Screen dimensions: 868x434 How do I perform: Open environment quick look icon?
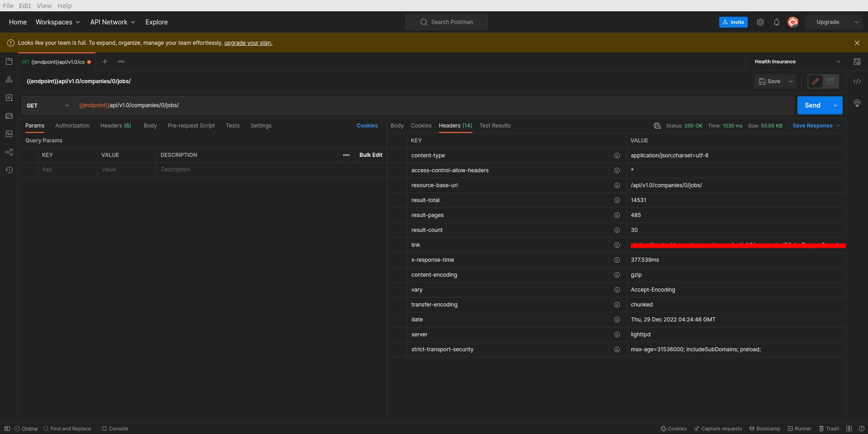[857, 61]
